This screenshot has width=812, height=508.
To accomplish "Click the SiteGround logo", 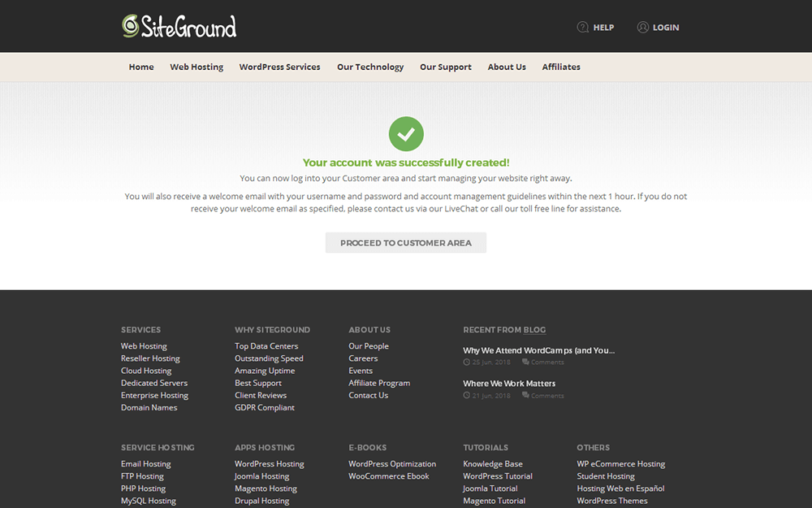I will [179, 27].
